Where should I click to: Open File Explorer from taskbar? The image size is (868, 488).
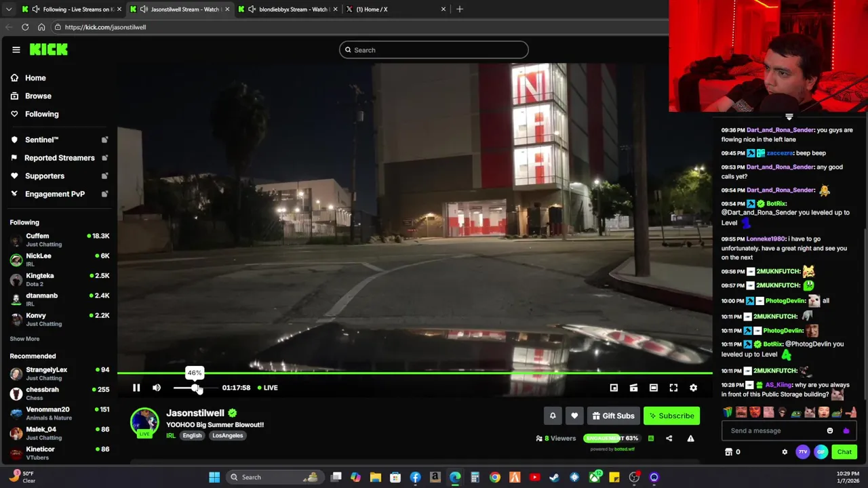click(376, 477)
